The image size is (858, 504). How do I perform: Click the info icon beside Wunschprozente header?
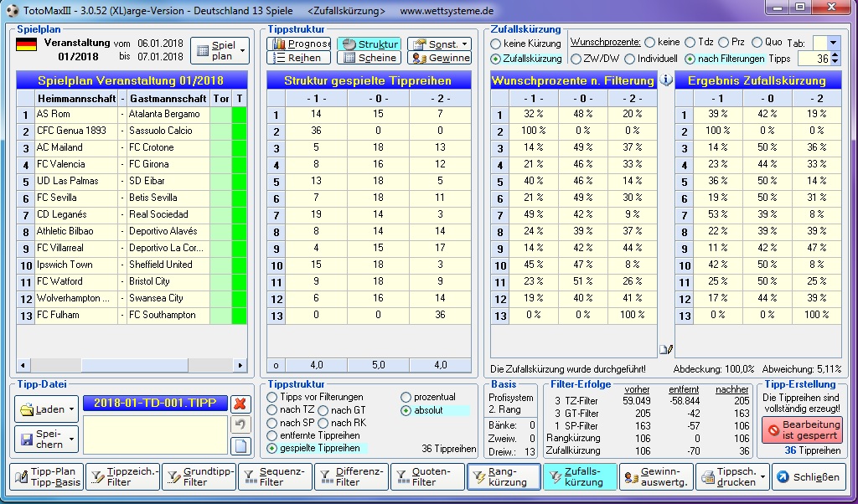click(x=665, y=80)
